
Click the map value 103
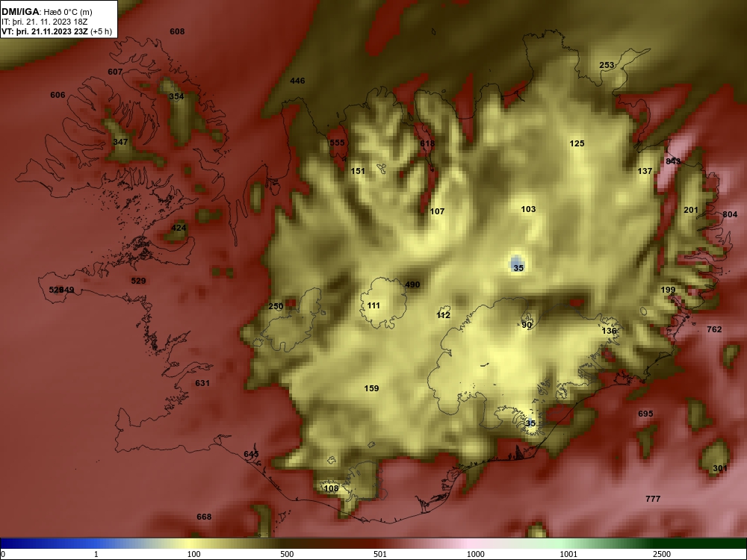coord(528,209)
